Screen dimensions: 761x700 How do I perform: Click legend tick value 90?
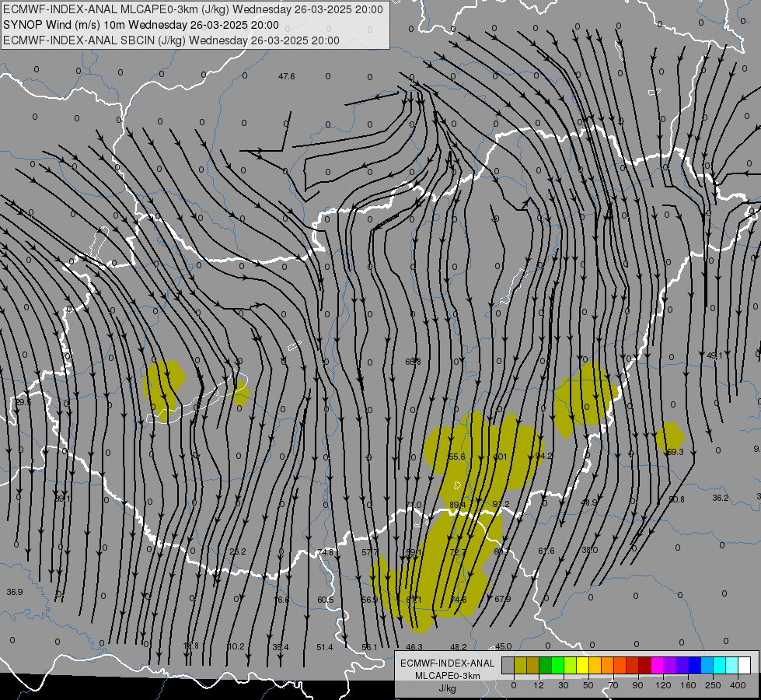coord(637,685)
